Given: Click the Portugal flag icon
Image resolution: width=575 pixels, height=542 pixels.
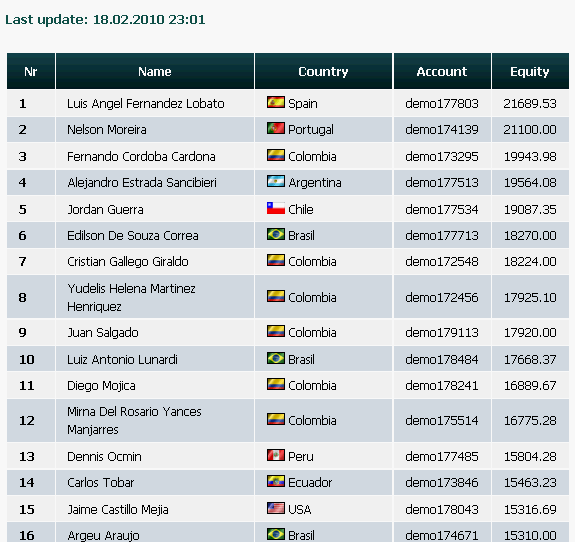Looking at the screenshot, I should [x=276, y=128].
